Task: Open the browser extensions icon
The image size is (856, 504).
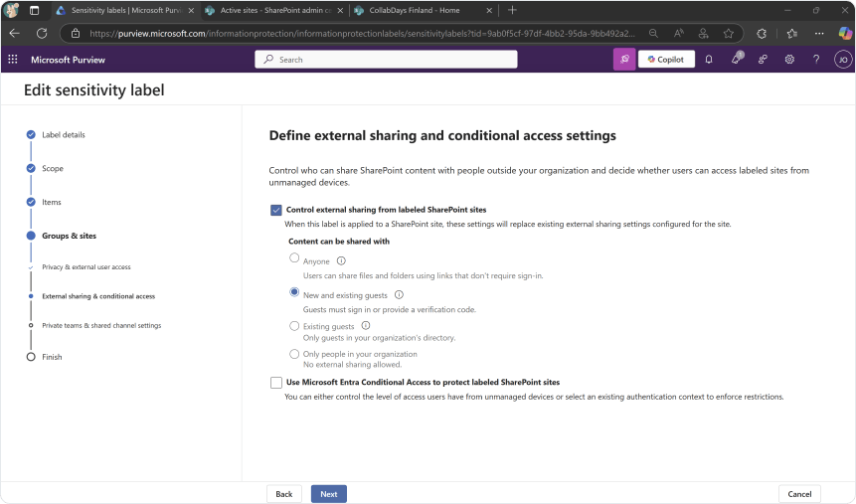Action: (762, 34)
